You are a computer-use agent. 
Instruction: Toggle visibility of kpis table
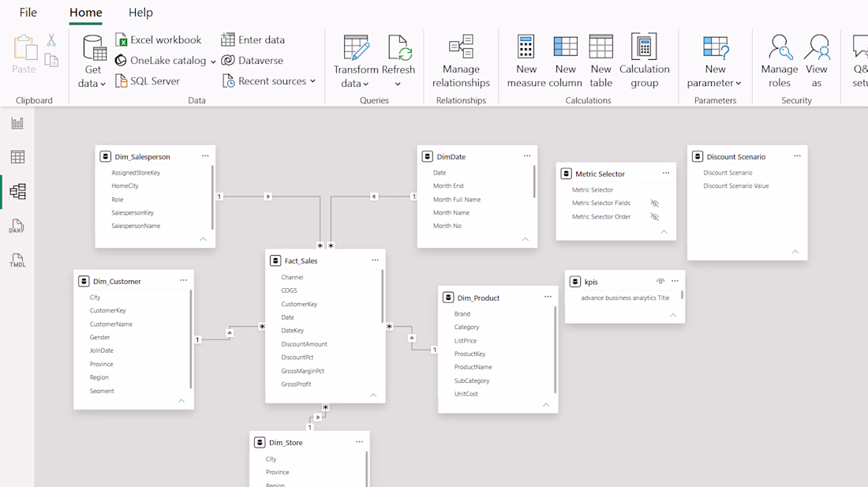click(x=660, y=281)
